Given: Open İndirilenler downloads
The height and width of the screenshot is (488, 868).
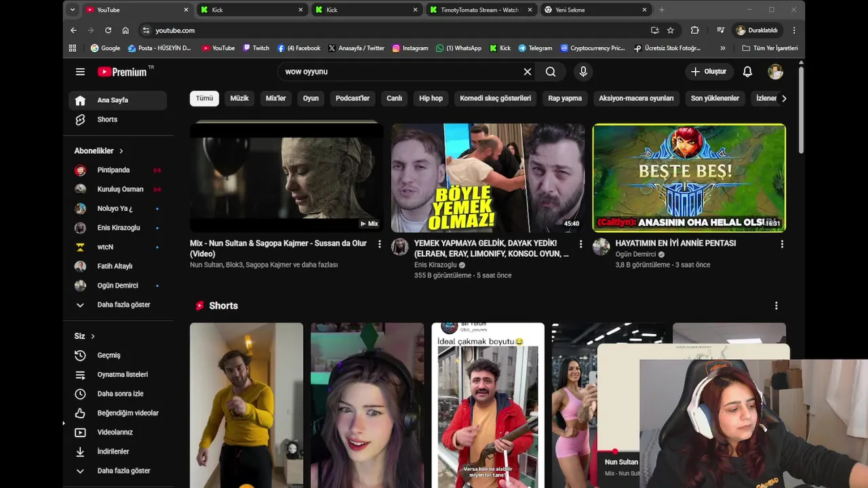Looking at the screenshot, I should point(118,451).
